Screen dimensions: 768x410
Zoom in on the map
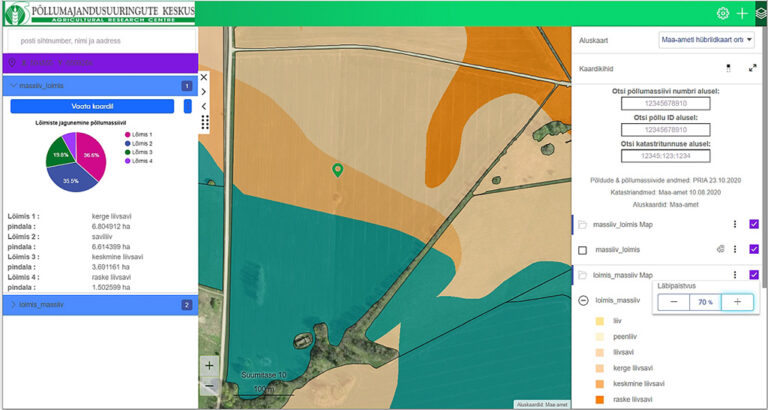(x=209, y=365)
